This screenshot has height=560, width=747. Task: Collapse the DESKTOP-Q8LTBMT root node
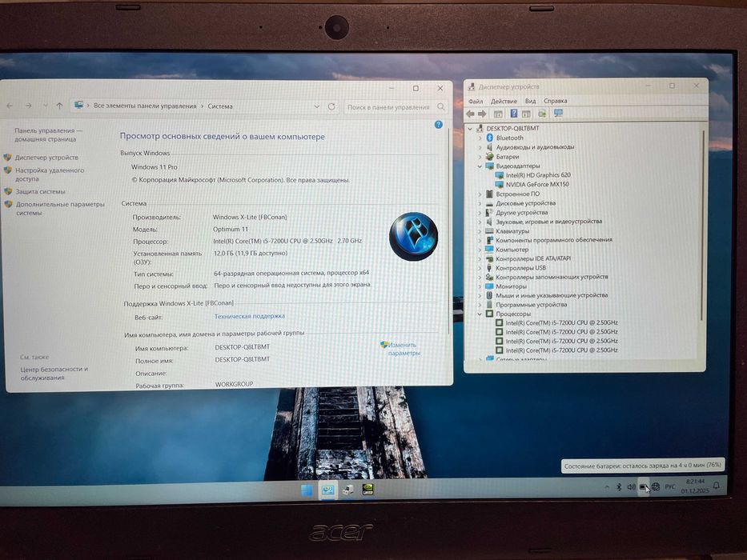click(470, 129)
